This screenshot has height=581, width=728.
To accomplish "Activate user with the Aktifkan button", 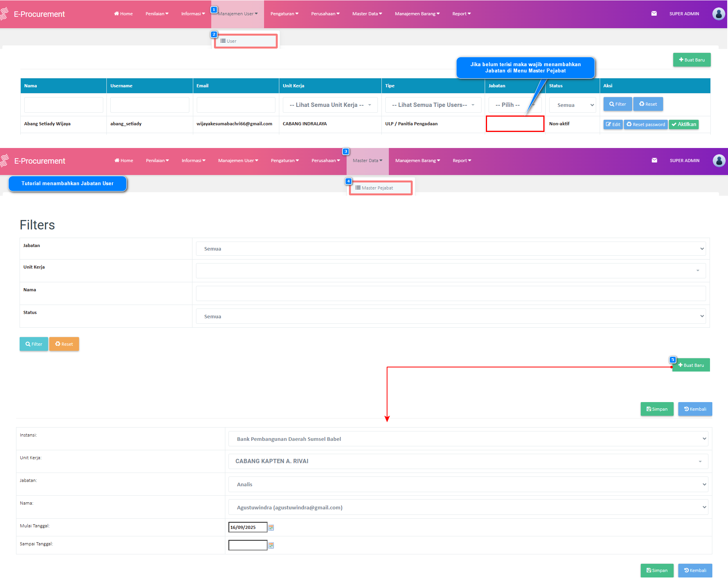I will click(x=684, y=125).
